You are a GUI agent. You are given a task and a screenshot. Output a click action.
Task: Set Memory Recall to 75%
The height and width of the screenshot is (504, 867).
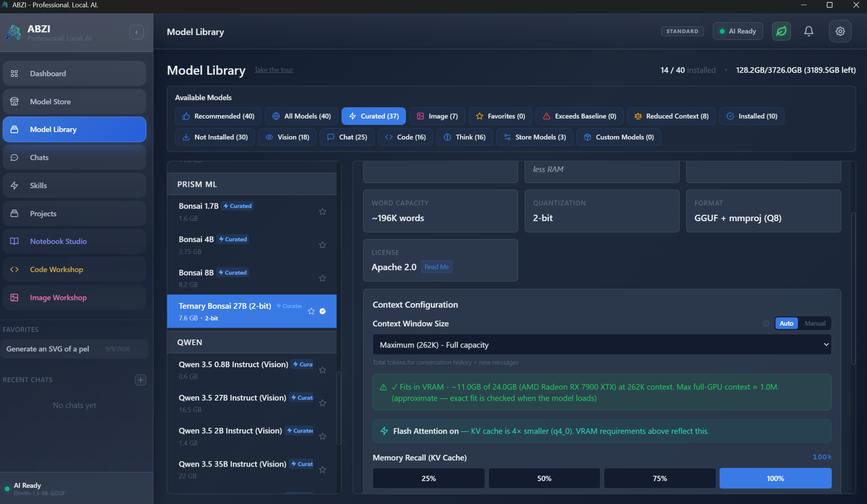pyautogui.click(x=660, y=478)
